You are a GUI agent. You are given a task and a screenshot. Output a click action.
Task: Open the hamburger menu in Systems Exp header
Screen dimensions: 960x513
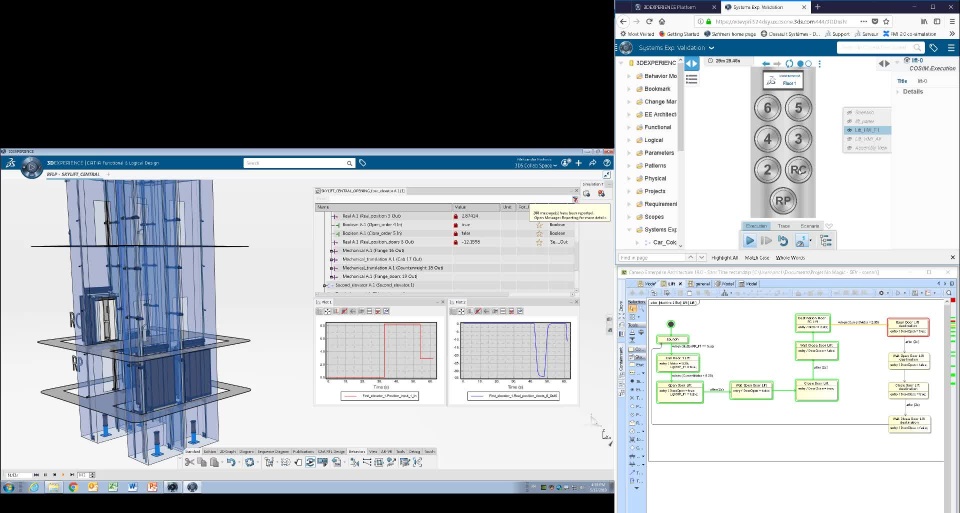tap(951, 48)
